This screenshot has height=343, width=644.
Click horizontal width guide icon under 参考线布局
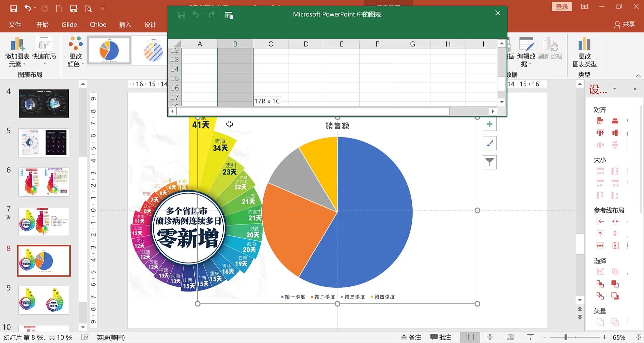[x=600, y=246]
